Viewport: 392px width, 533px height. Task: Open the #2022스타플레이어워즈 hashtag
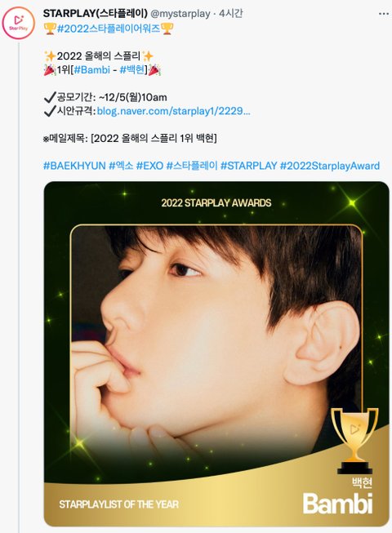tap(109, 29)
